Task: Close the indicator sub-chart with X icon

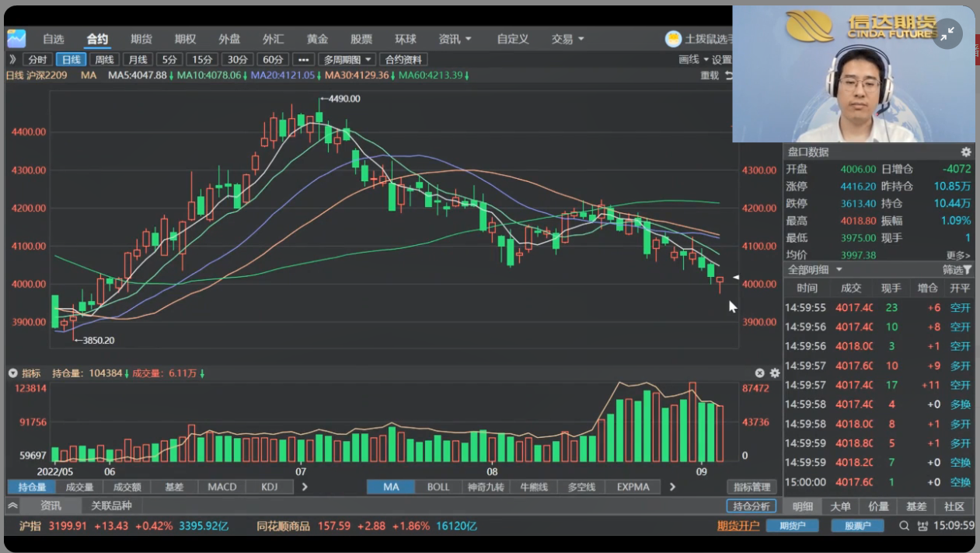Action: click(760, 373)
